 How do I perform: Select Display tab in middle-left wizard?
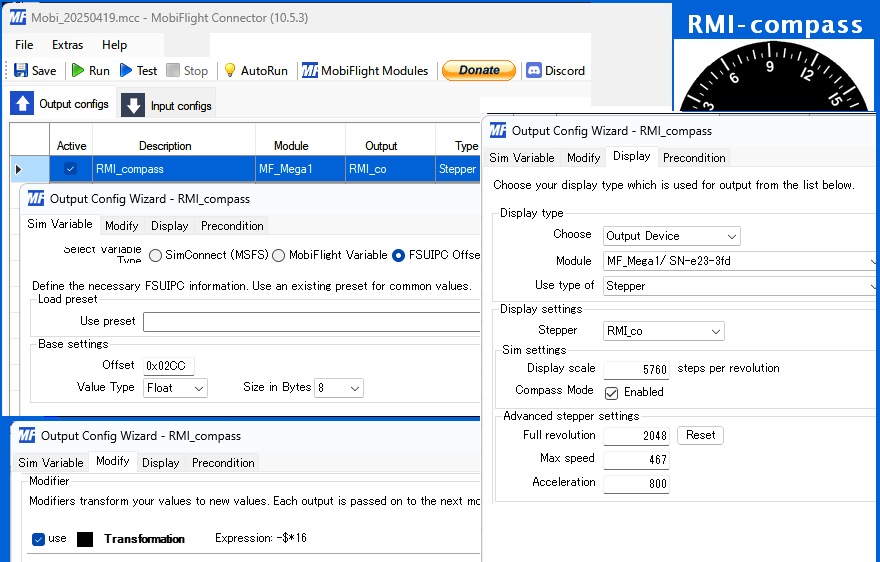pyautogui.click(x=169, y=226)
